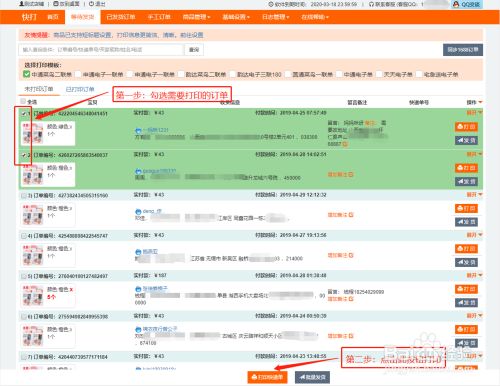Tick the checkbox of order 5

(24, 276)
